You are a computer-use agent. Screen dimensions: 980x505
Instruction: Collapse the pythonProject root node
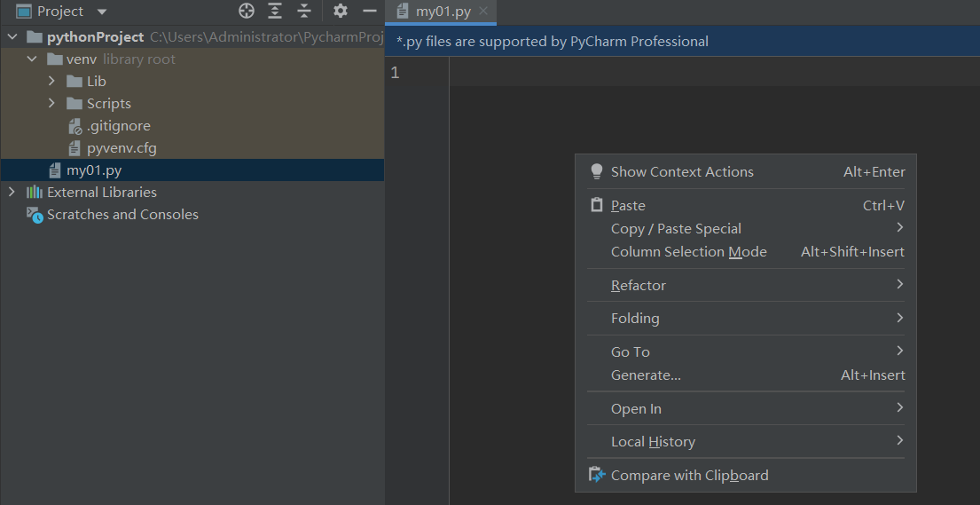coord(12,37)
